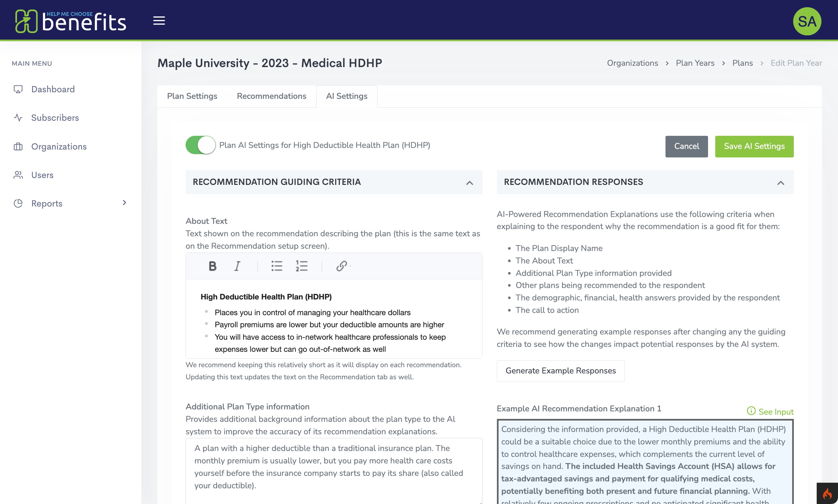Click the High Deductible Health Plan (HDHP) heading

coord(266,297)
